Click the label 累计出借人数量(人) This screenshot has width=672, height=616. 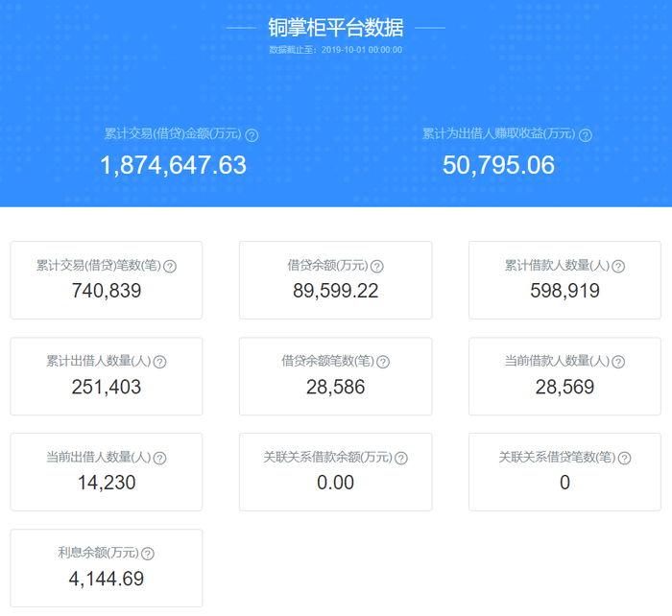[99, 361]
